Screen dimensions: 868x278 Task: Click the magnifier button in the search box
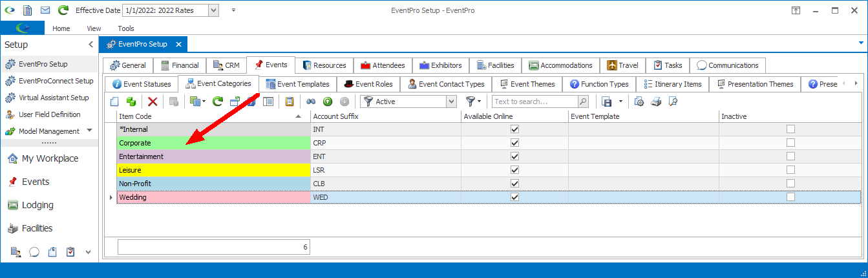tap(583, 102)
